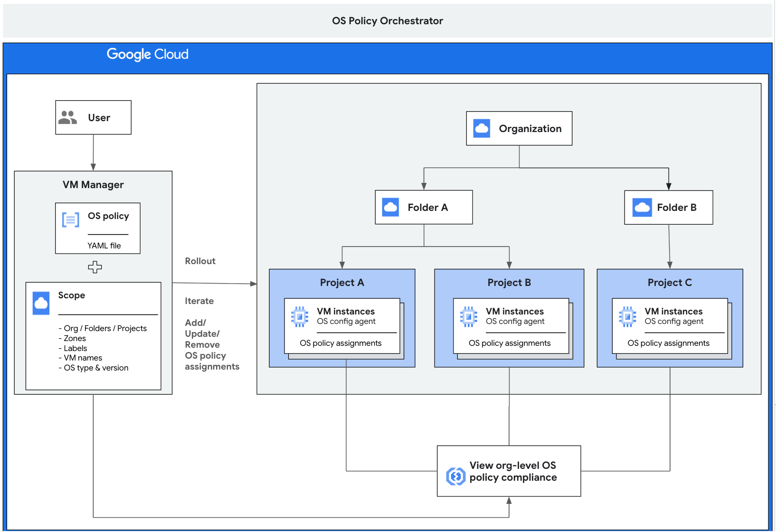Click the Rollout action label

point(200,261)
